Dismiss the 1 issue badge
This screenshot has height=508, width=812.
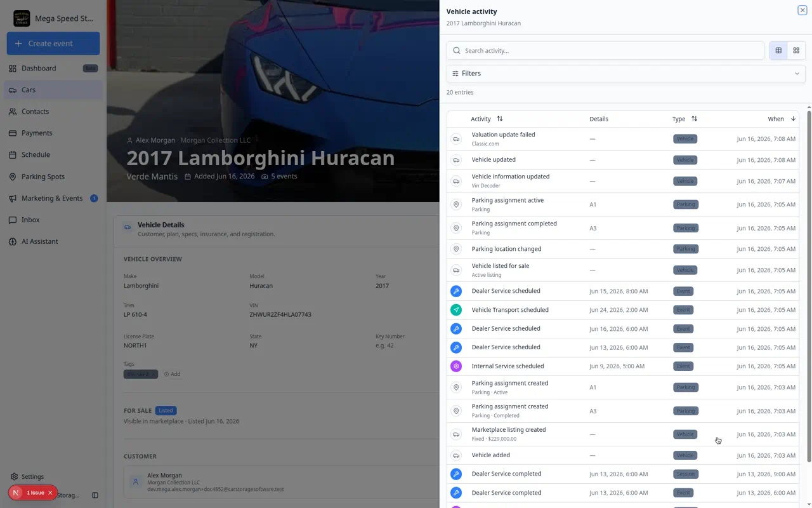point(50,493)
